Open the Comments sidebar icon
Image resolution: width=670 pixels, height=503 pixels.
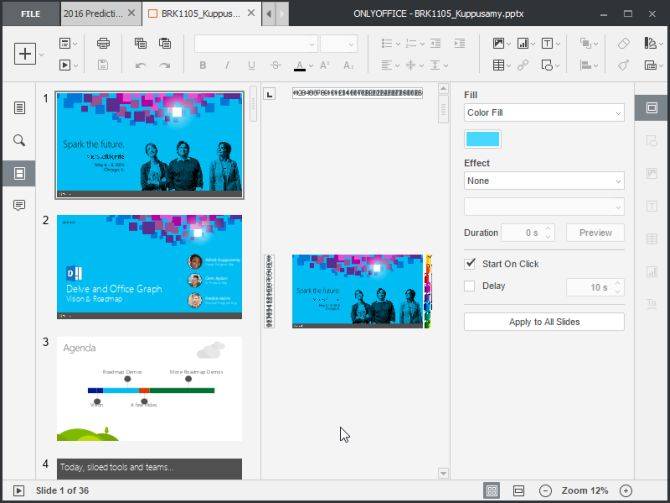pos(19,205)
